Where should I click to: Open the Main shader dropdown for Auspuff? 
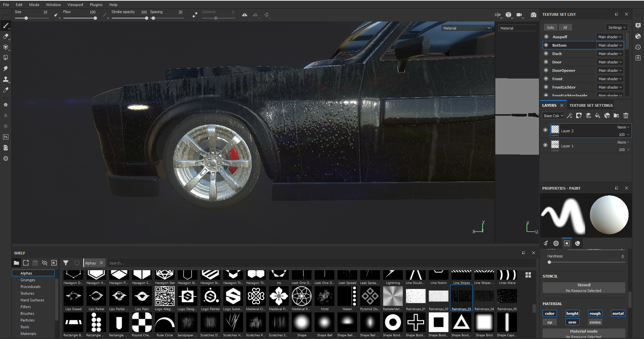(x=609, y=37)
